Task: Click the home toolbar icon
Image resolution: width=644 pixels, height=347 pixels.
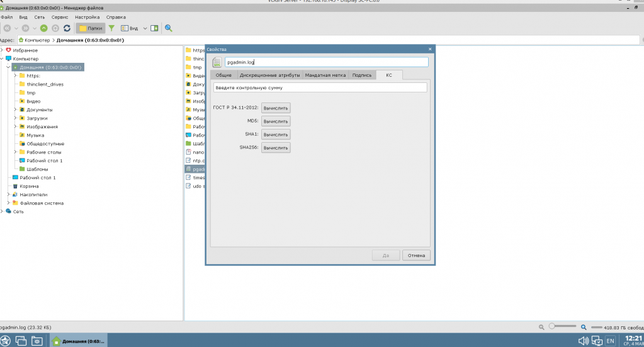Action: 55,28
